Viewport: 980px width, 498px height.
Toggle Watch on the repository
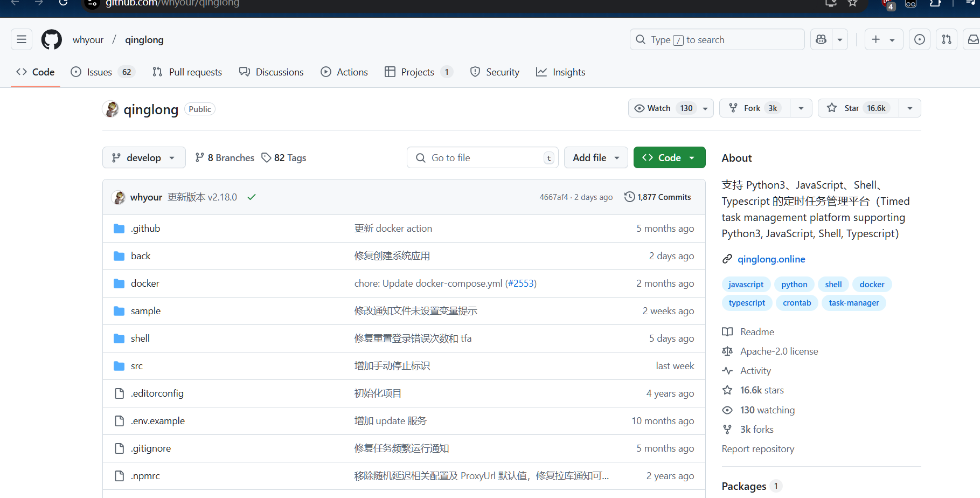coord(671,108)
